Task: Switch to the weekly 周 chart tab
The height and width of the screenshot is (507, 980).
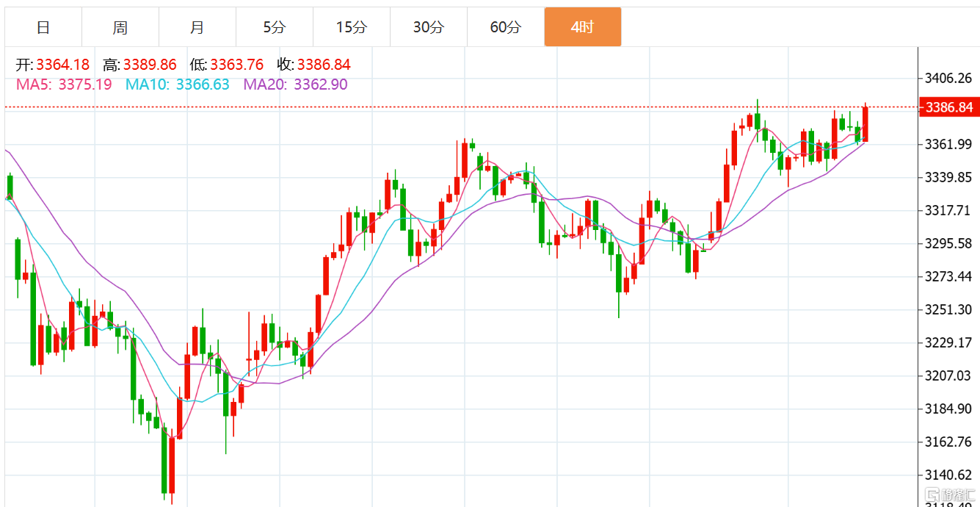Action: [x=120, y=27]
